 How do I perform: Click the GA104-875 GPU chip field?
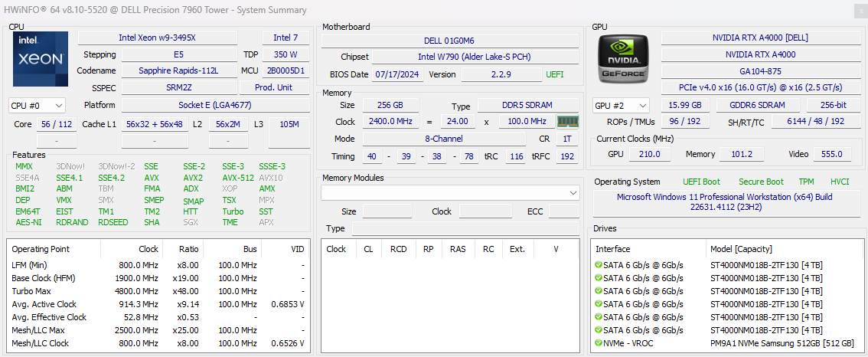(x=760, y=71)
